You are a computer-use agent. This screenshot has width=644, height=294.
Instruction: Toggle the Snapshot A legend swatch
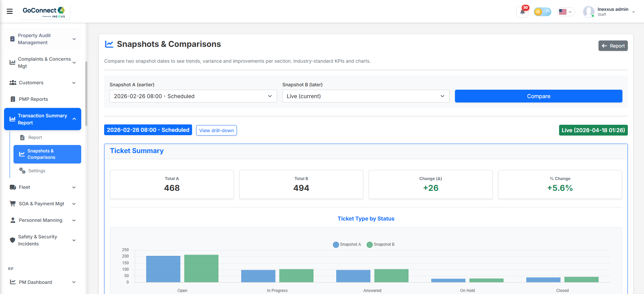click(336, 244)
